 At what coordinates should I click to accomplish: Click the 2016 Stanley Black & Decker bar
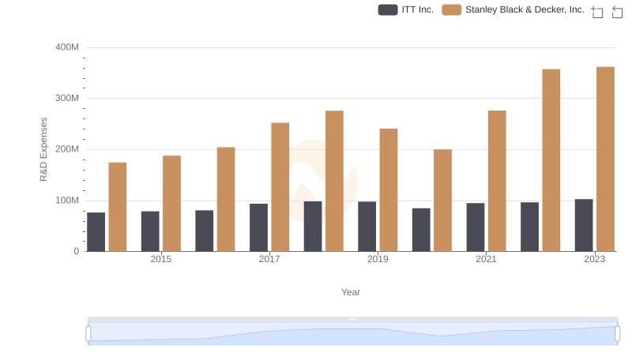[x=226, y=199]
